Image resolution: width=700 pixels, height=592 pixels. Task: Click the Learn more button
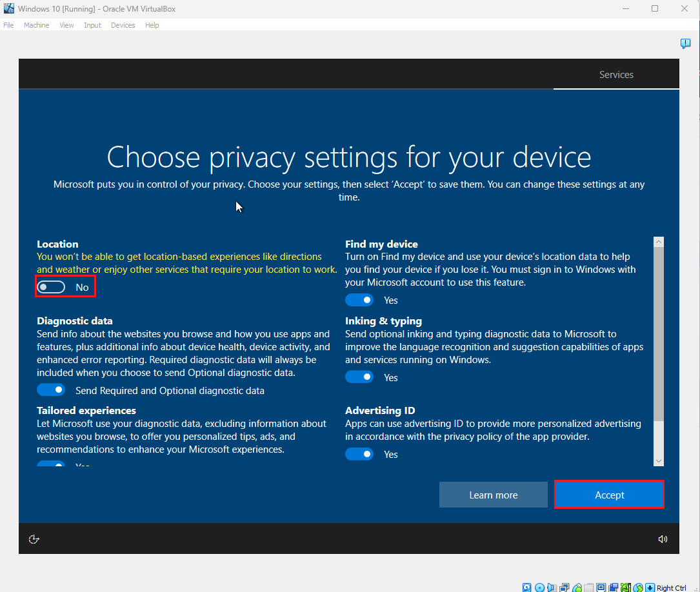tap(494, 495)
